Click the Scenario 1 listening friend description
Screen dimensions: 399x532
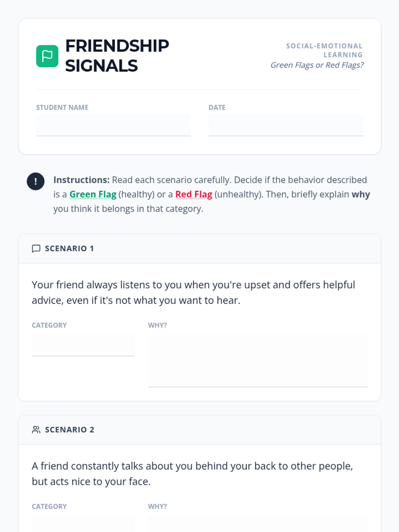point(194,293)
